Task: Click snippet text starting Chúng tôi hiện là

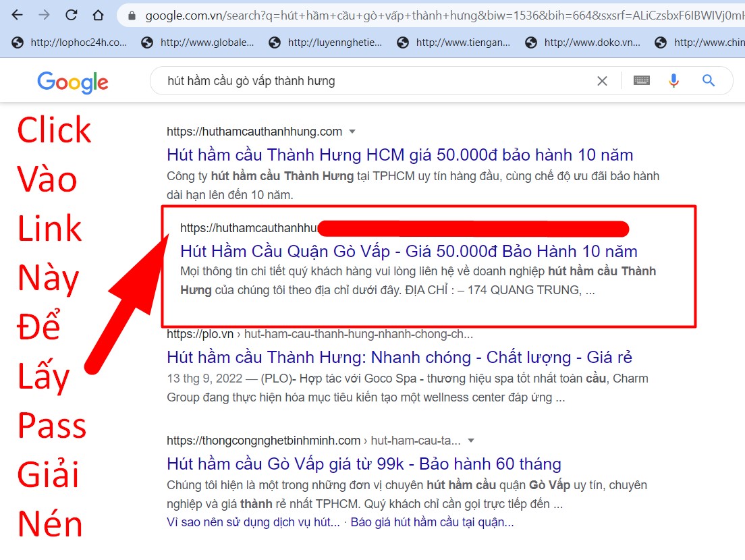Action: 407,495
